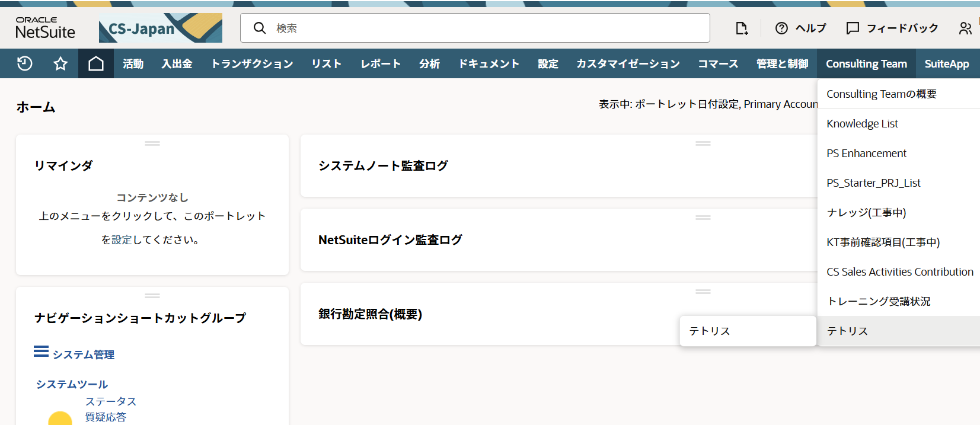
Task: Select Consulting Teamの概要 in dropdown
Action: tap(898, 94)
